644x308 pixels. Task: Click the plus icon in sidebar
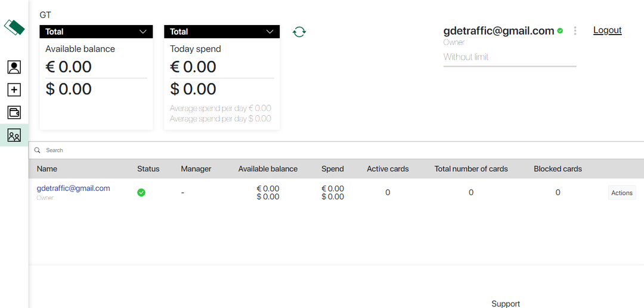click(x=14, y=90)
